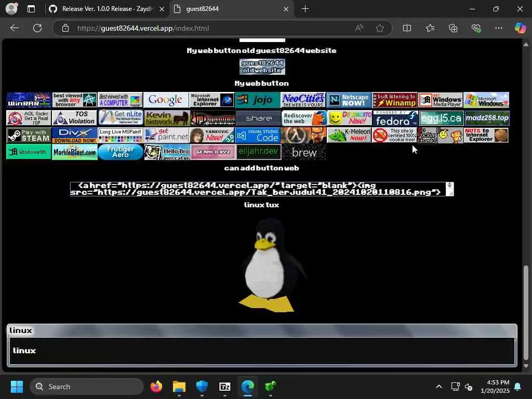Toggle split screen view in Edge
Viewport: 532px width, 399px height.
coord(407,28)
